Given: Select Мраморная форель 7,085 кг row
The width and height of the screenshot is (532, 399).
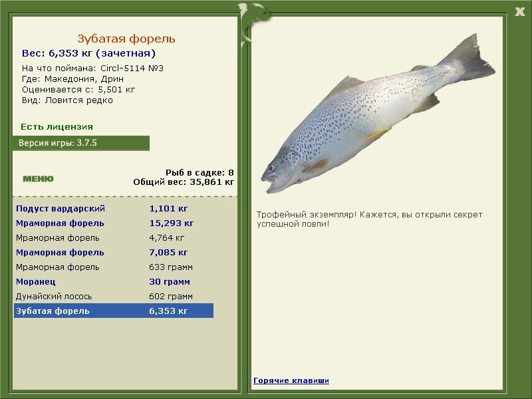Looking at the screenshot, I should (x=114, y=253).
